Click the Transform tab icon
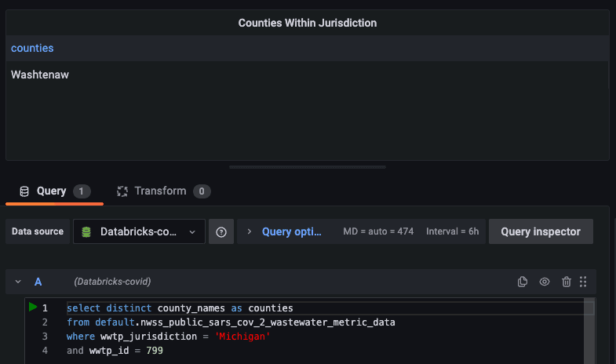 pyautogui.click(x=122, y=191)
